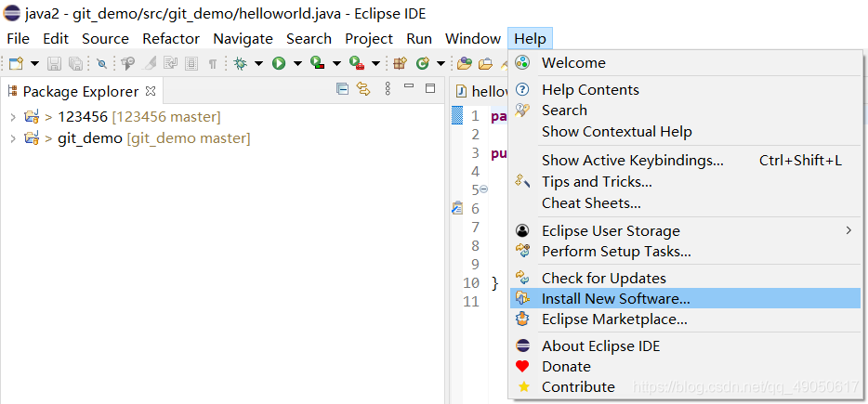Open the Navigate menu

coord(243,39)
